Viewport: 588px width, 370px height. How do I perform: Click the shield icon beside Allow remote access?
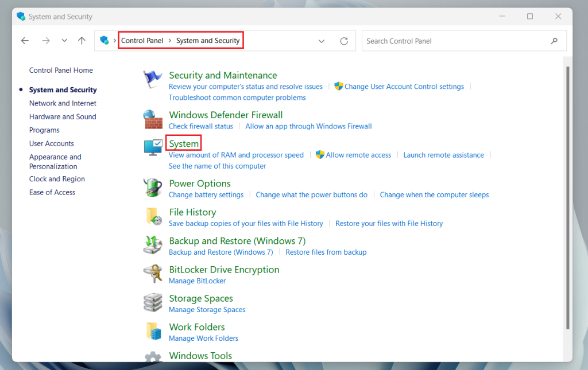click(x=319, y=155)
